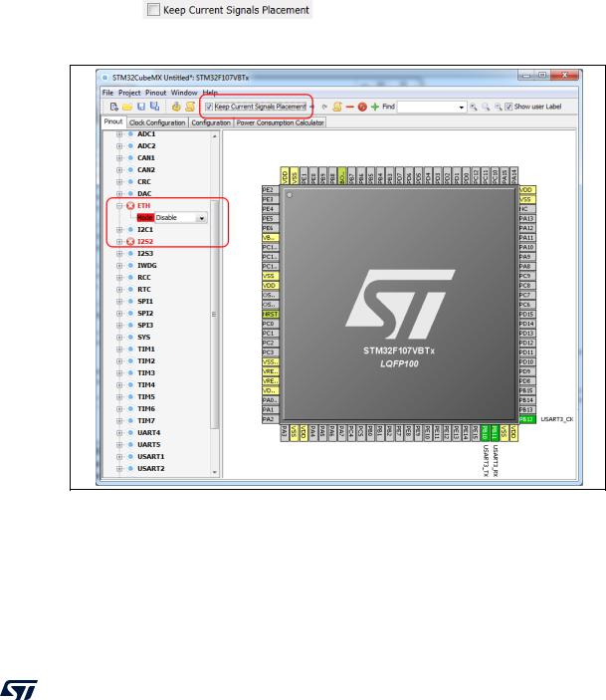The width and height of the screenshot is (606, 700).
Task: Click the yellow Open folder toolbar icon
Action: tap(127, 107)
